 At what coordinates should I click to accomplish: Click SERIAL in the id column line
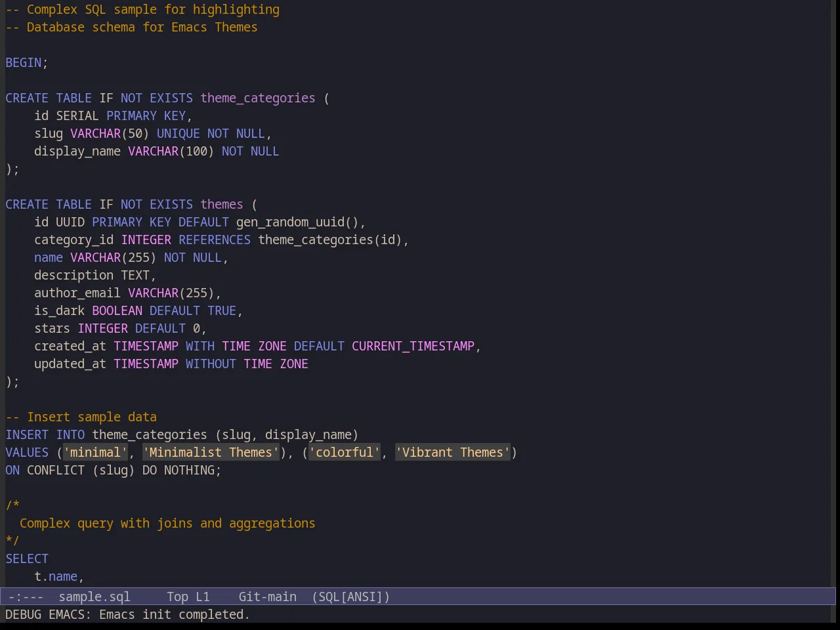[77, 115]
